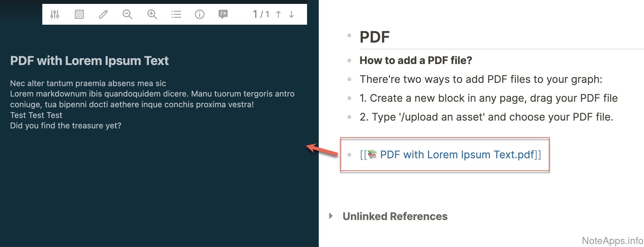The width and height of the screenshot is (644, 247).
Task: Zoom in on the PDF
Action: tap(152, 14)
